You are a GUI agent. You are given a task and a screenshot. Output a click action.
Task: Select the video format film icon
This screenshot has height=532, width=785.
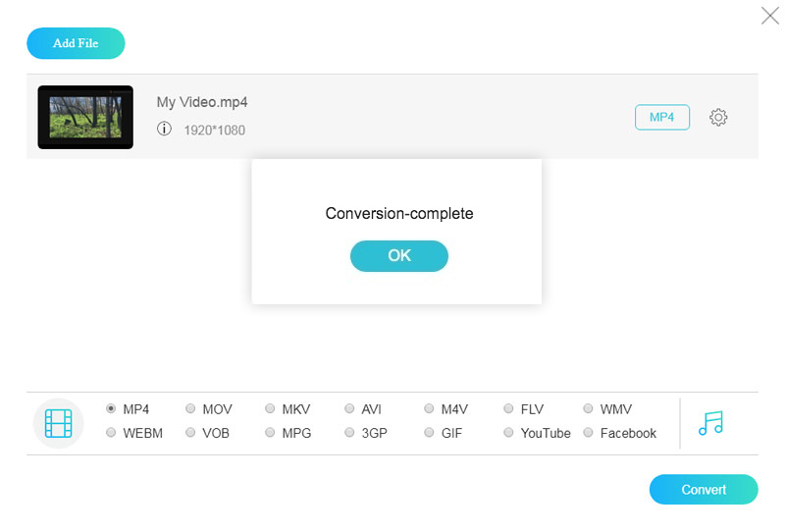point(59,423)
